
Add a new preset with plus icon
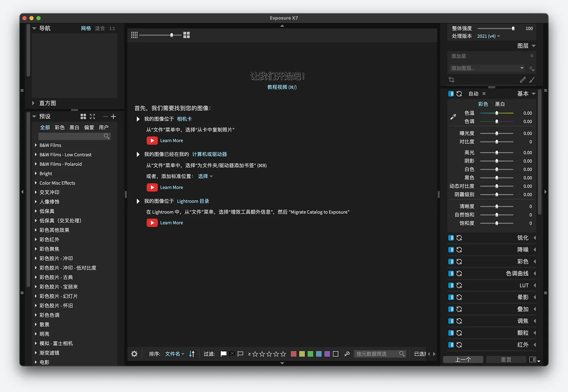click(113, 117)
